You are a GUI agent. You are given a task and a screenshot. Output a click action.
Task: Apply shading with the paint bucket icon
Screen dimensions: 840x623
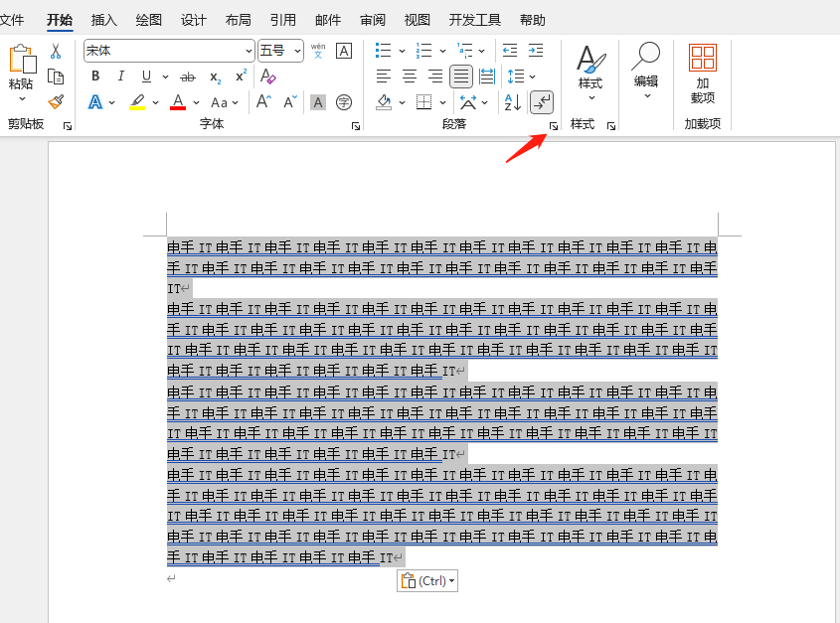click(x=386, y=102)
